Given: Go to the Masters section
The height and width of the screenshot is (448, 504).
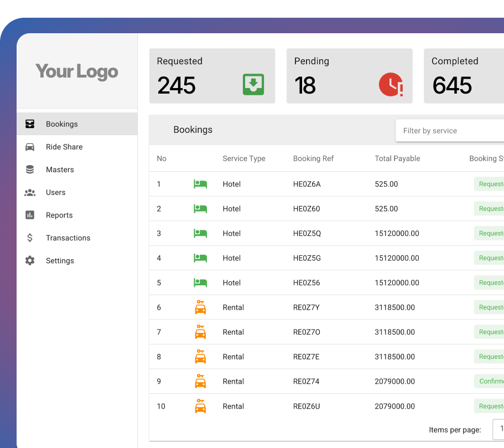Looking at the screenshot, I should pyautogui.click(x=77, y=169).
